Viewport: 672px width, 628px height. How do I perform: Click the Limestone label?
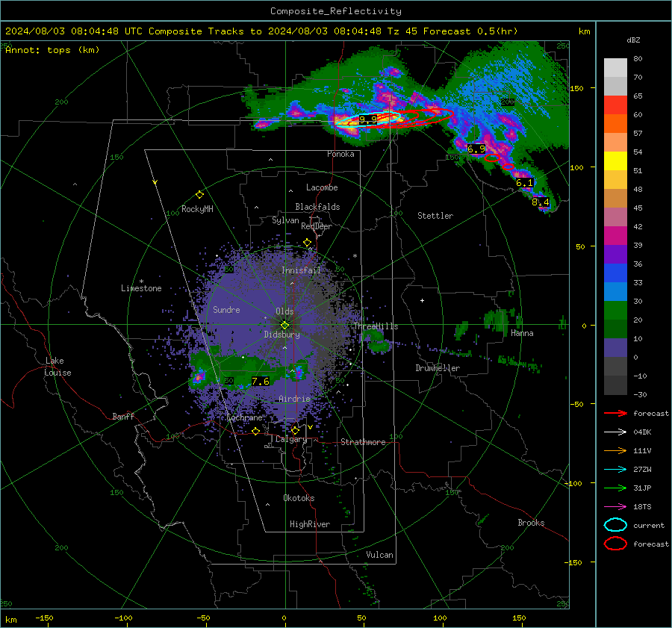141,288
